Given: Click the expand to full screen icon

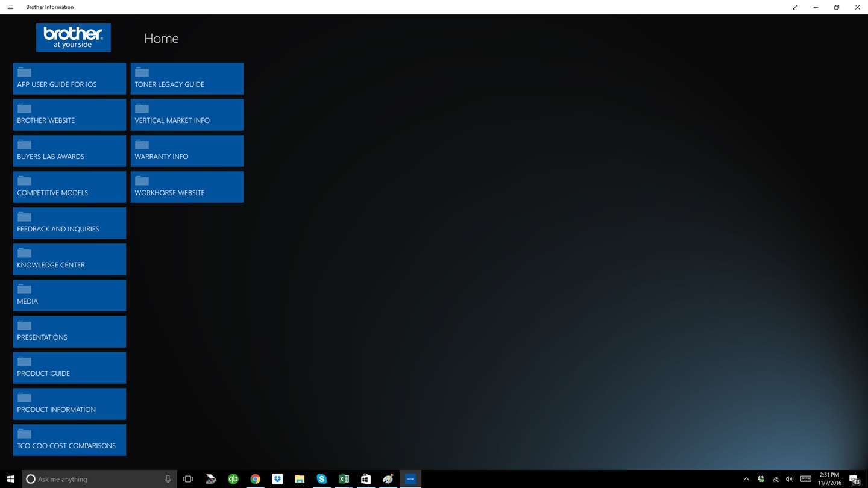Looking at the screenshot, I should tap(795, 7).
